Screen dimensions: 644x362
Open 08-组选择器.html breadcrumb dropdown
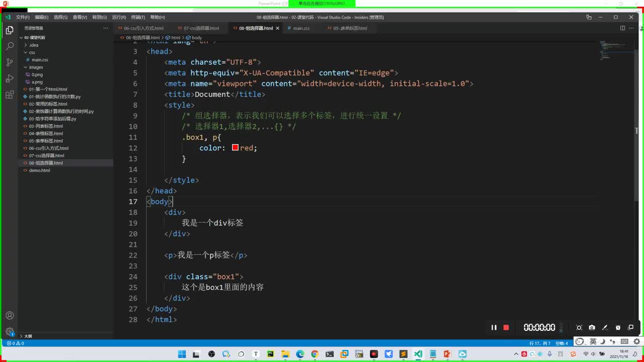(x=140, y=38)
